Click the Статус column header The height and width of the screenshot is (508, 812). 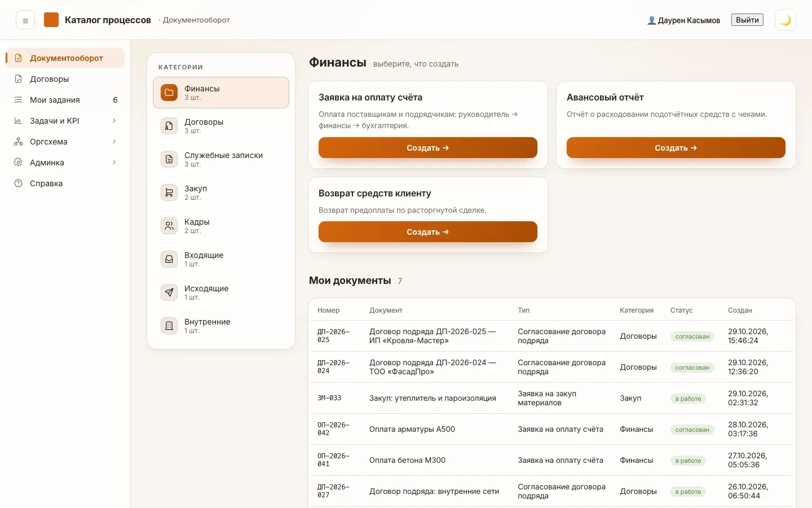click(681, 310)
